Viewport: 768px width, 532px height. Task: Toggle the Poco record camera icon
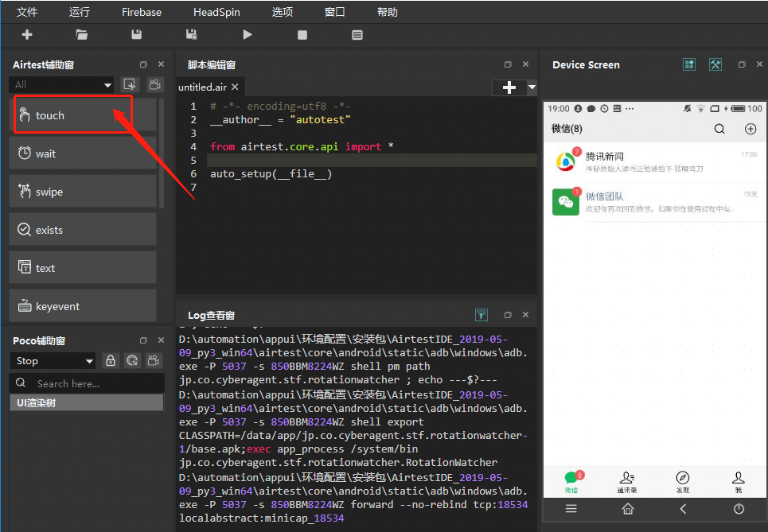(x=155, y=361)
